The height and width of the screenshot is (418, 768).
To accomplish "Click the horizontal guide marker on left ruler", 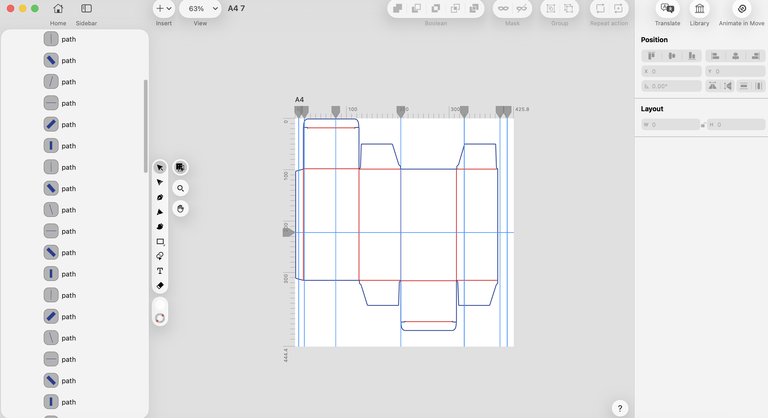I will [288, 232].
